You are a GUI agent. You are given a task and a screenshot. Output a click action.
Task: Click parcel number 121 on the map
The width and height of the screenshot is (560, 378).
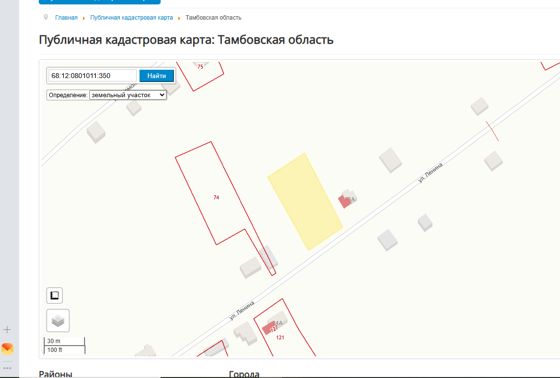click(280, 337)
